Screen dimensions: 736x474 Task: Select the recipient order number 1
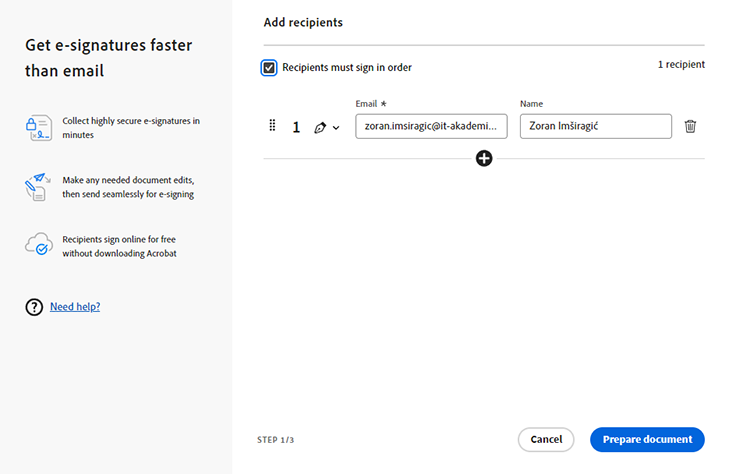[296, 127]
